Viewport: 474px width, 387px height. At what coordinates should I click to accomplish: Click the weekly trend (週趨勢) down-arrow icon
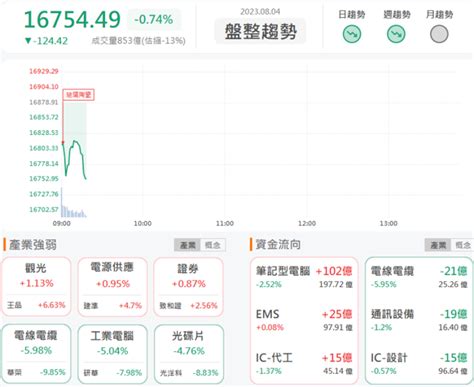396,34
